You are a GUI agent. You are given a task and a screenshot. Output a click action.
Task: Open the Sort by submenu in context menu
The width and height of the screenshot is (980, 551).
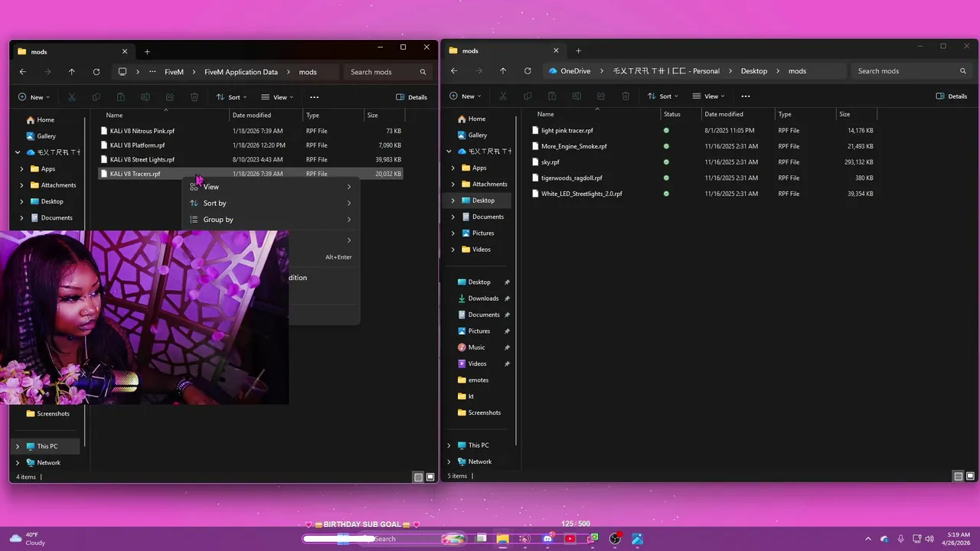(x=271, y=203)
